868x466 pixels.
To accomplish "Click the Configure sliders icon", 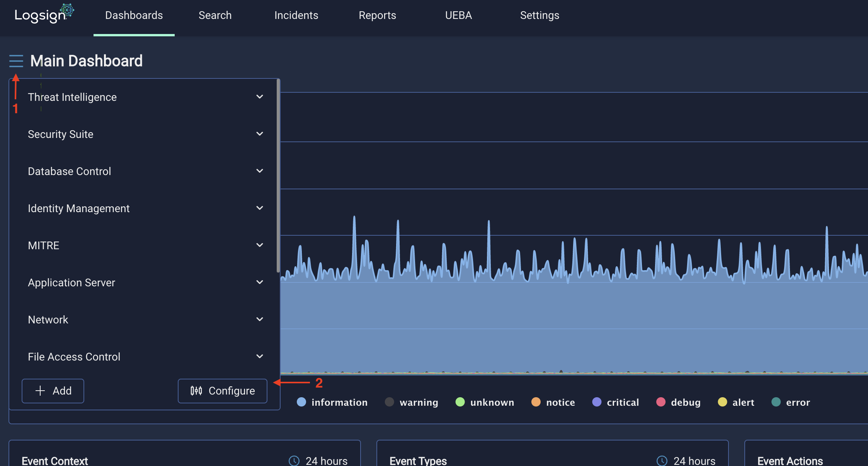I will (196, 391).
